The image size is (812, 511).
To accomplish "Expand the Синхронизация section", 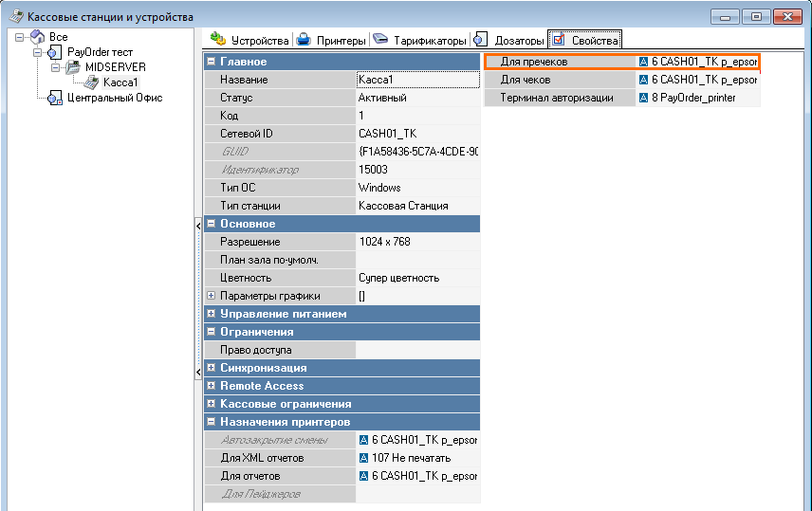I will (x=211, y=368).
